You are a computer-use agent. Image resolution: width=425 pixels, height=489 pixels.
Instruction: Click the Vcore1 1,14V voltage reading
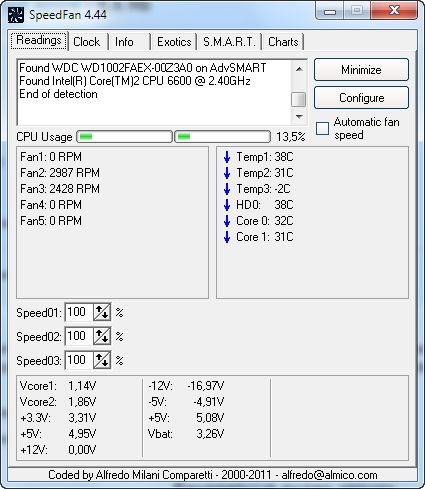tap(58, 386)
